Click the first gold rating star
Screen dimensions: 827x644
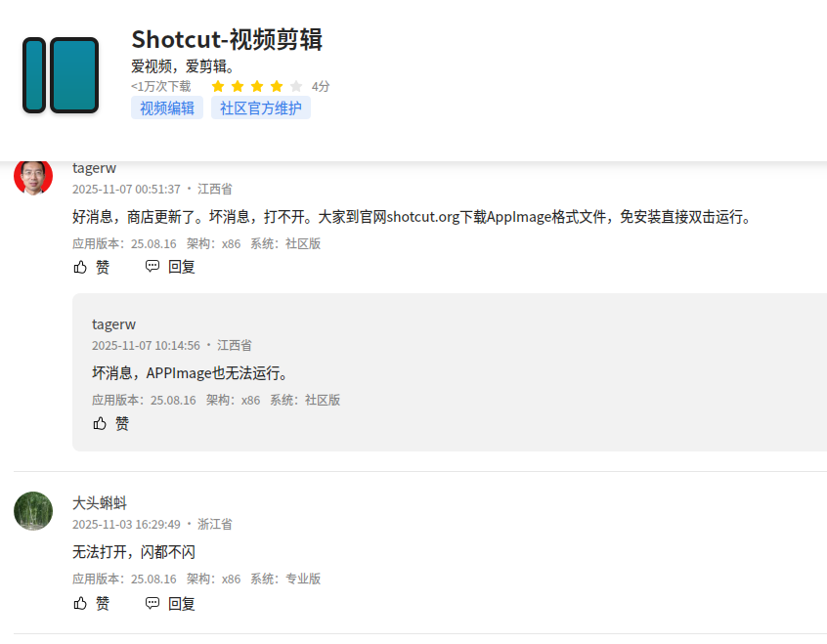(x=218, y=86)
